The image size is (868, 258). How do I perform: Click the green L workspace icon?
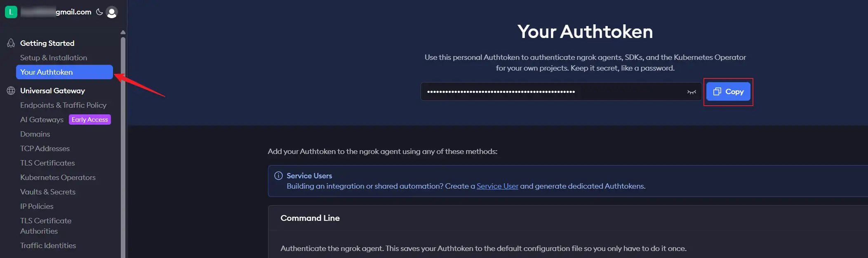[x=11, y=12]
